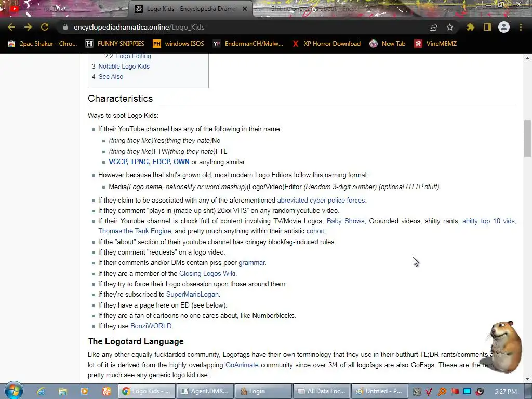The height and width of the screenshot is (399, 532).
Task: Open the Action Center flag icon
Action: click(455, 392)
